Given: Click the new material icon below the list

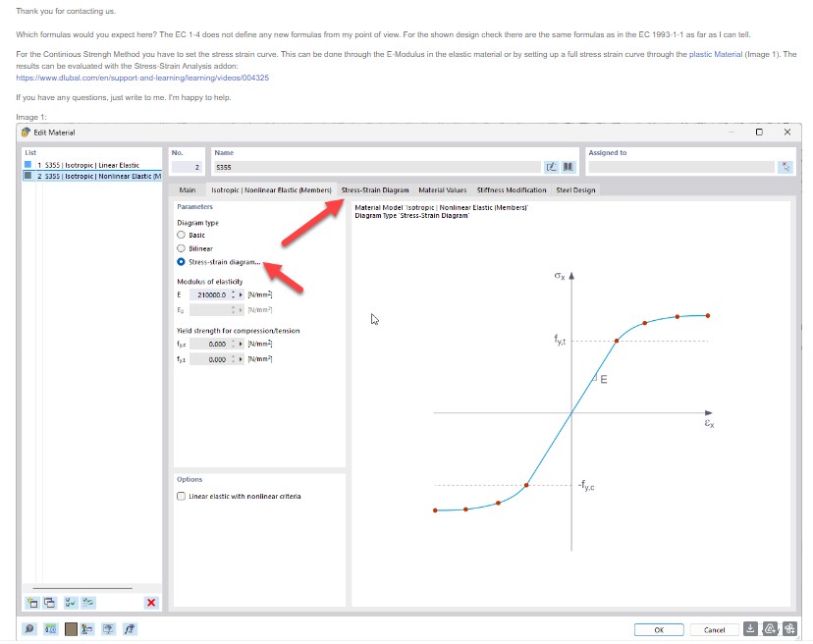Looking at the screenshot, I should [x=31, y=602].
